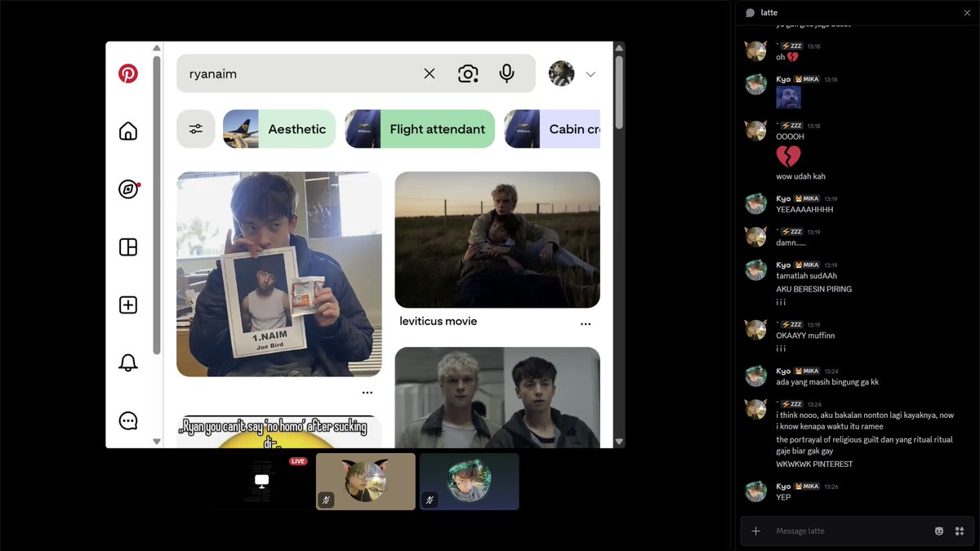The image size is (980, 551).
Task: Click scroll-down arrow on Pinterest sidebar scrollbar
Action: pos(157,442)
